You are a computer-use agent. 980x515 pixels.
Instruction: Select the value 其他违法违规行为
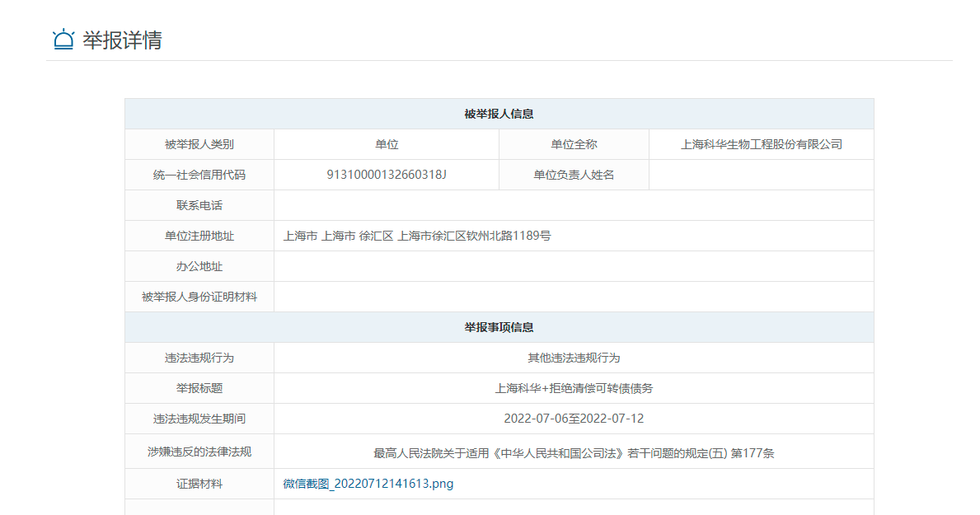click(574, 358)
